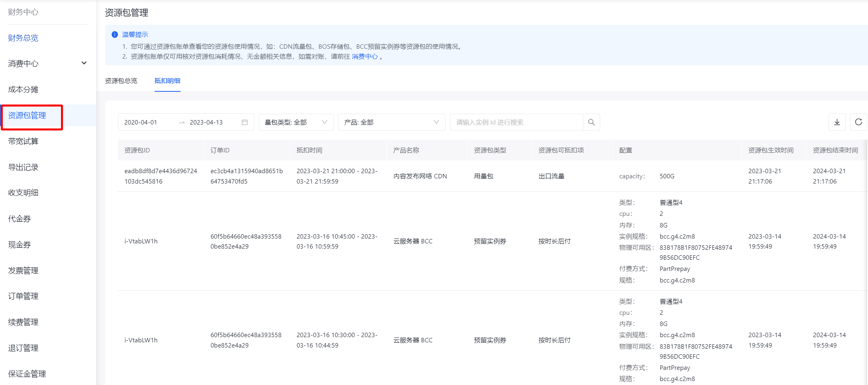The height and width of the screenshot is (385, 868).
Task: Click the 配置 column header
Action: tap(626, 150)
